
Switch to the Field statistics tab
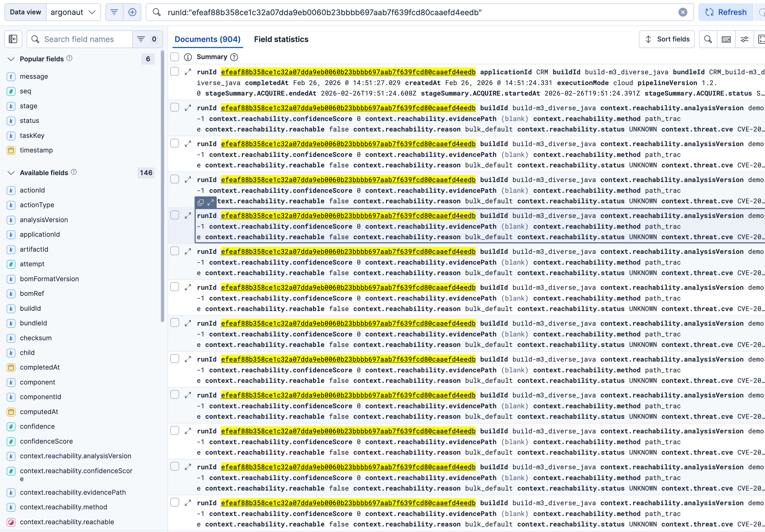[281, 39]
